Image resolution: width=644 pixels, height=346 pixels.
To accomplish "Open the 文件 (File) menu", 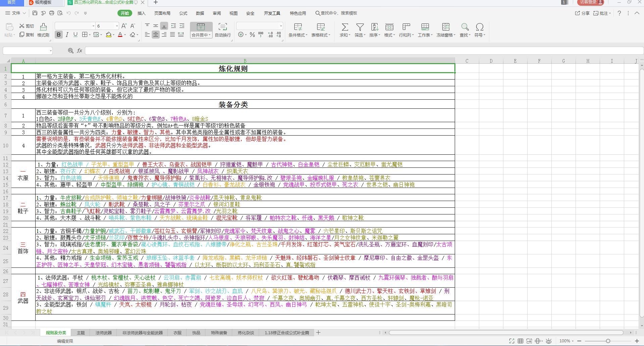I will [15, 13].
